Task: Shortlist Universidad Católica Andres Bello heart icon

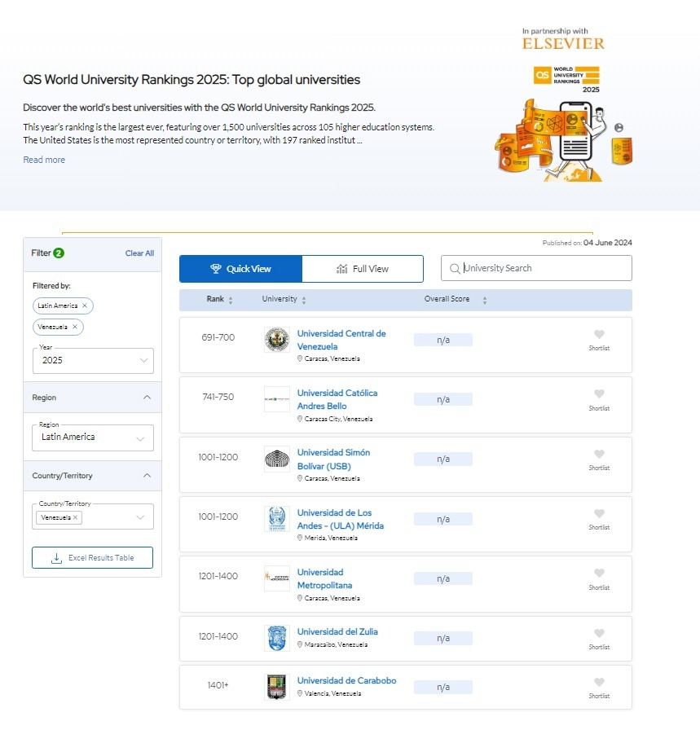Action: [x=599, y=393]
